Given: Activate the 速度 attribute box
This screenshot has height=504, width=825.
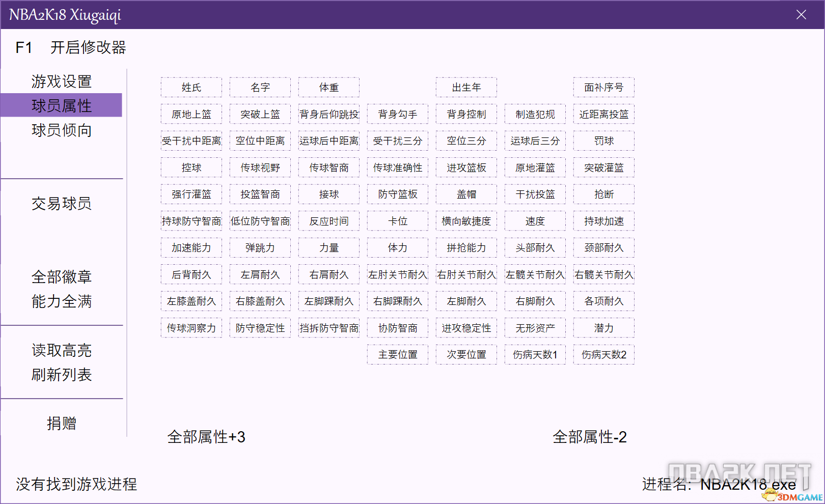Looking at the screenshot, I should click(x=535, y=221).
